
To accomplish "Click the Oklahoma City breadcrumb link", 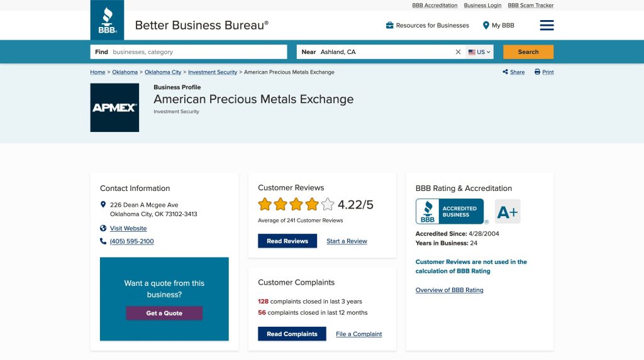I will pos(163,72).
